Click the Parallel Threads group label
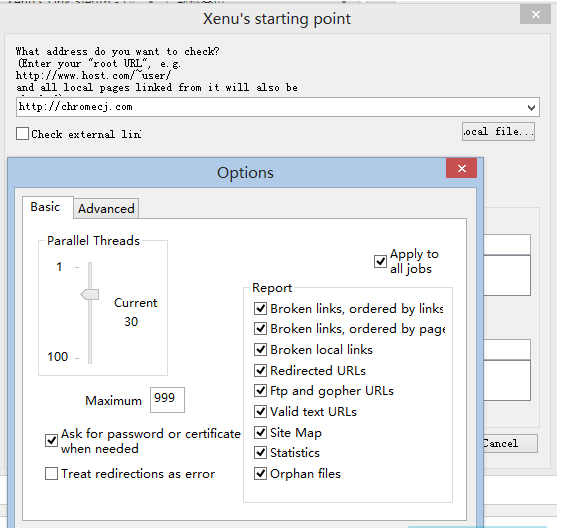 tap(93, 240)
